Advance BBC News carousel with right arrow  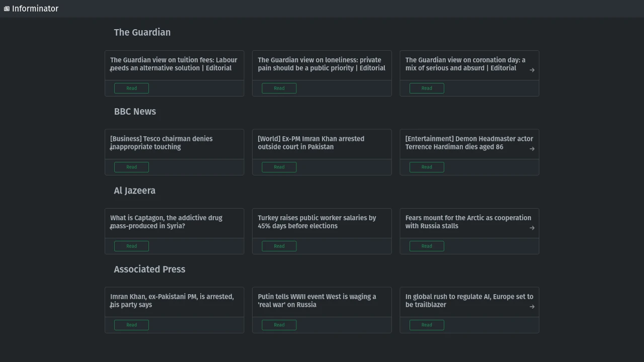click(532, 149)
